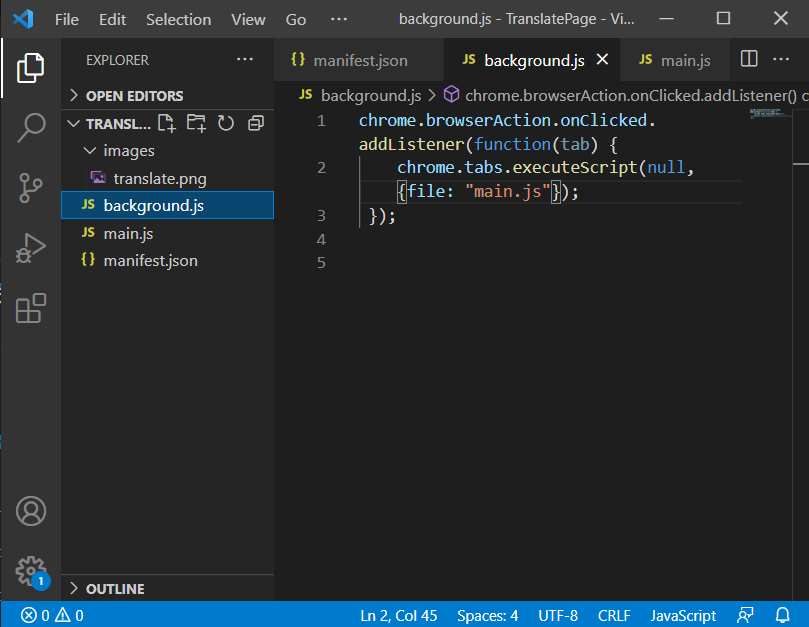Open translate.png in the file tree
The image size is (809, 627).
(159, 179)
